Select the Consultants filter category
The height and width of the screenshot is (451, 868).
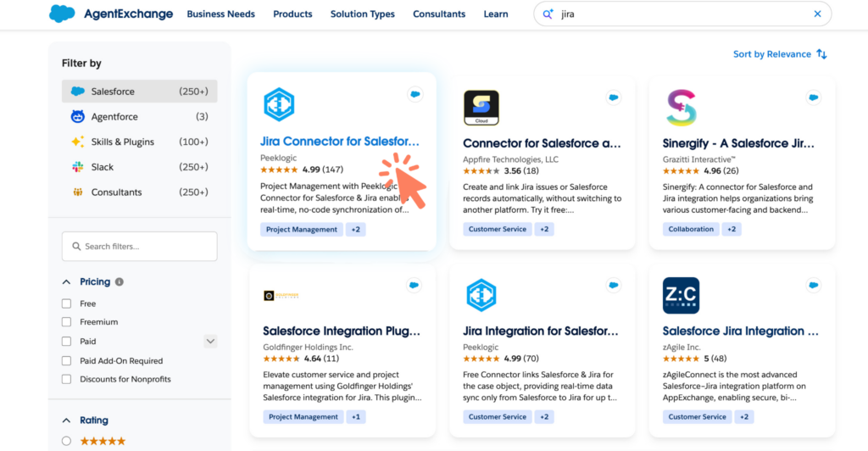tap(140, 192)
